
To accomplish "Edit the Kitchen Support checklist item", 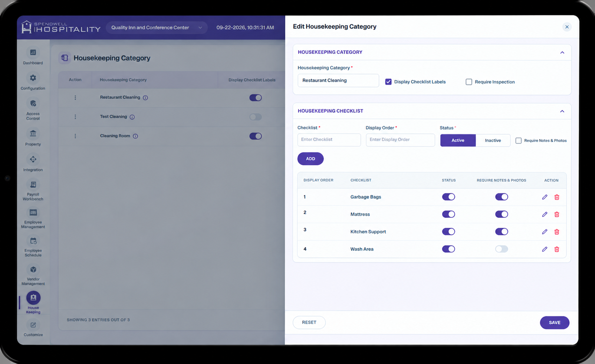I will (545, 232).
